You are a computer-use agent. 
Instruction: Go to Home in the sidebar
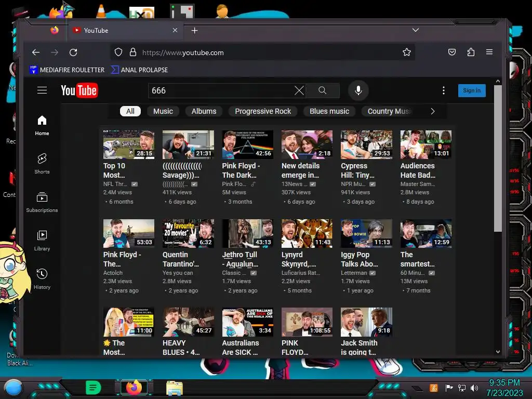[x=42, y=126]
